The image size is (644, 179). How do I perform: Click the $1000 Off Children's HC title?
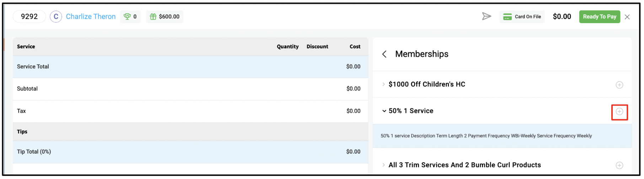427,84
